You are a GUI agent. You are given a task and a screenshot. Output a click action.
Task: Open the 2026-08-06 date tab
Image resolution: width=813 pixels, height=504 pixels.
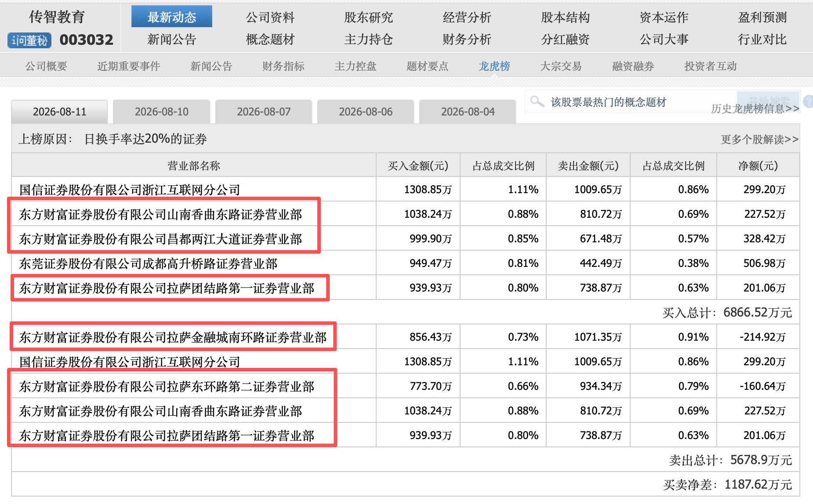pos(366,112)
